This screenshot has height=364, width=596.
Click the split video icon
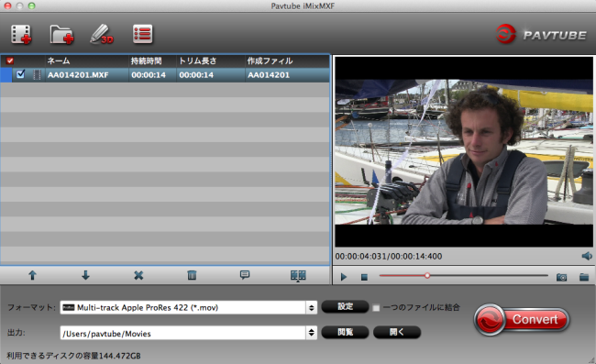coord(298,275)
